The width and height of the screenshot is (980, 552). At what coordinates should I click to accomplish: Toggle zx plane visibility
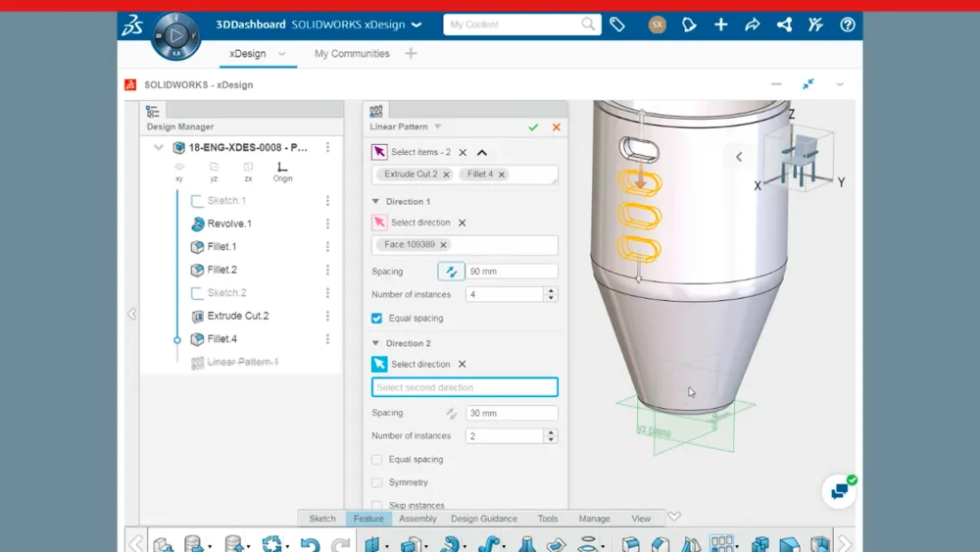coord(248,171)
